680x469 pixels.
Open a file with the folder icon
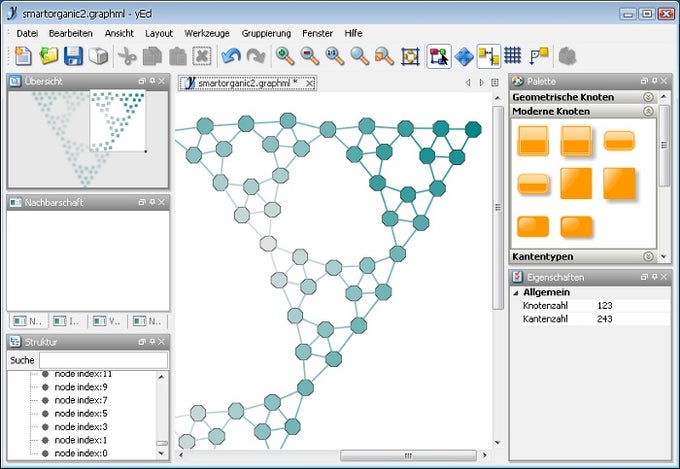point(48,56)
